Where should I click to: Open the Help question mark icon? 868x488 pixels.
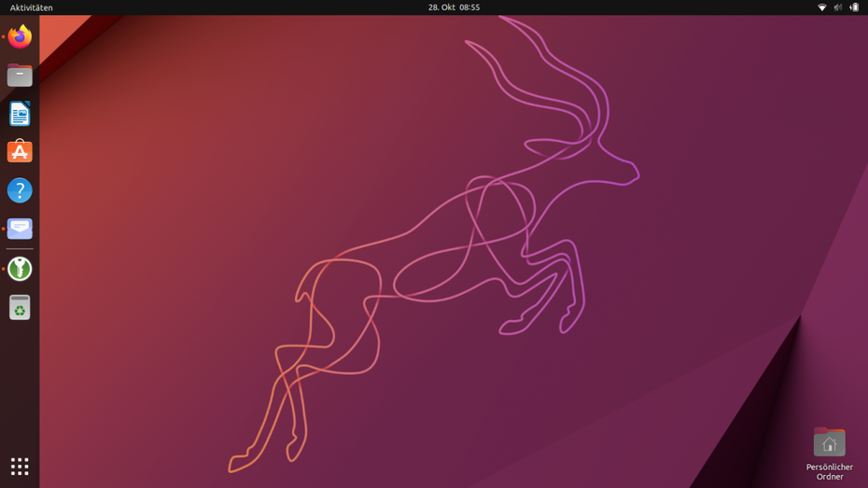coord(20,190)
